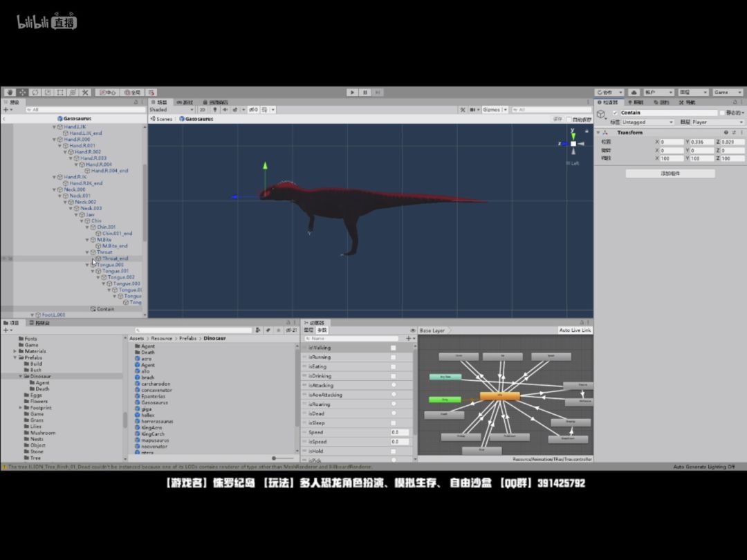Switch to the Scene view tab
747x560 pixels.
coord(160,102)
